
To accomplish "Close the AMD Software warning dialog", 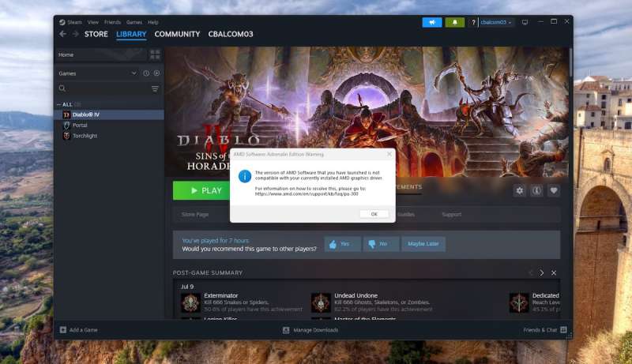I will click(x=389, y=154).
